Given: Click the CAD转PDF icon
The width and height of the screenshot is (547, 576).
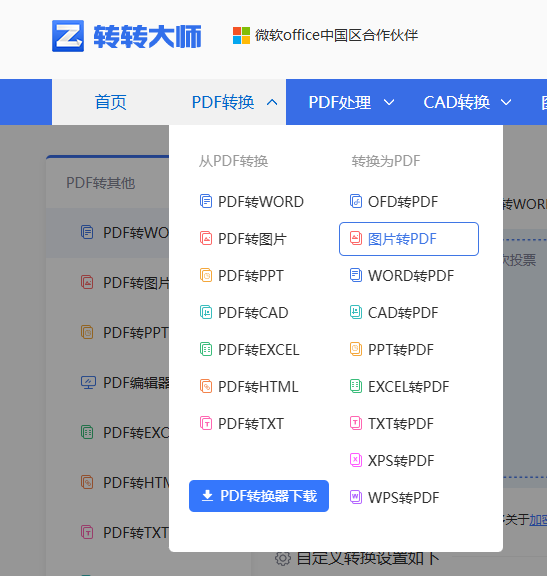Looking at the screenshot, I should (356, 313).
